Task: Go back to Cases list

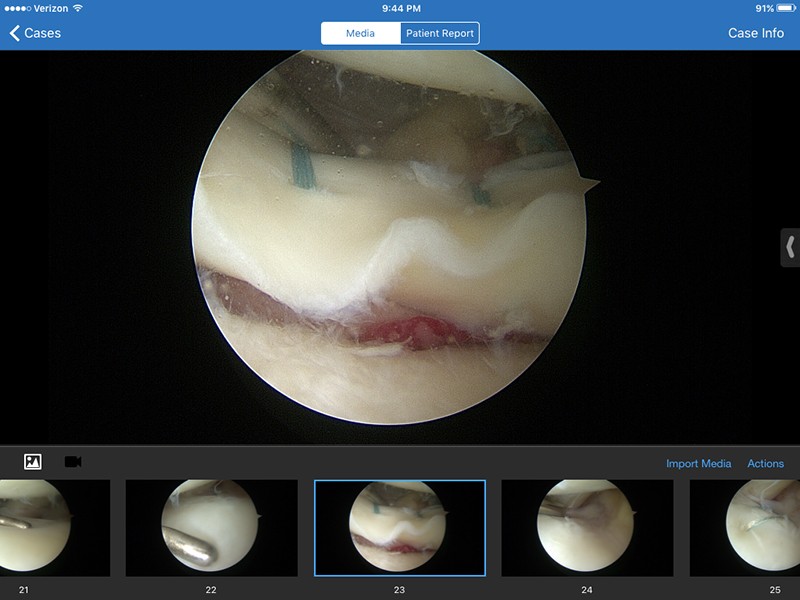Action: [x=35, y=33]
